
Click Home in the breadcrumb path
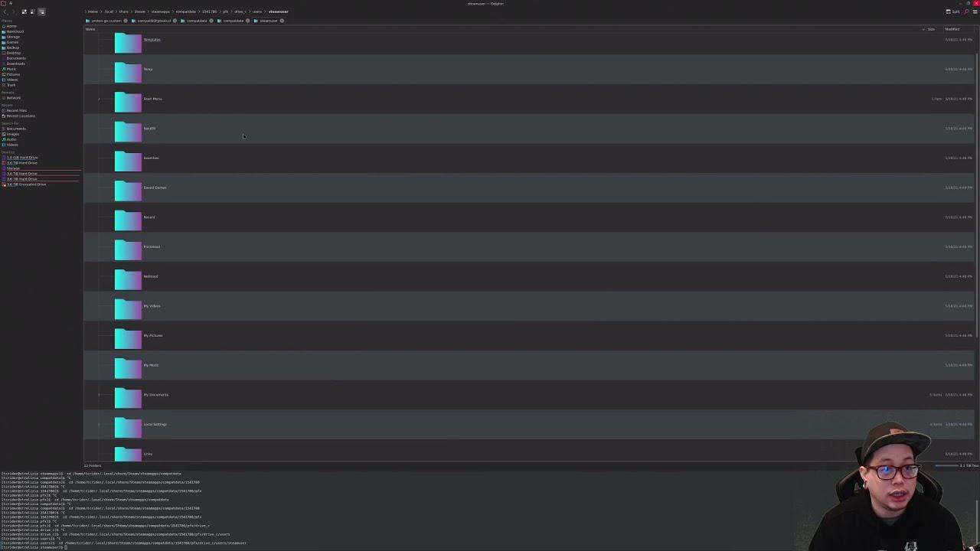click(x=93, y=11)
